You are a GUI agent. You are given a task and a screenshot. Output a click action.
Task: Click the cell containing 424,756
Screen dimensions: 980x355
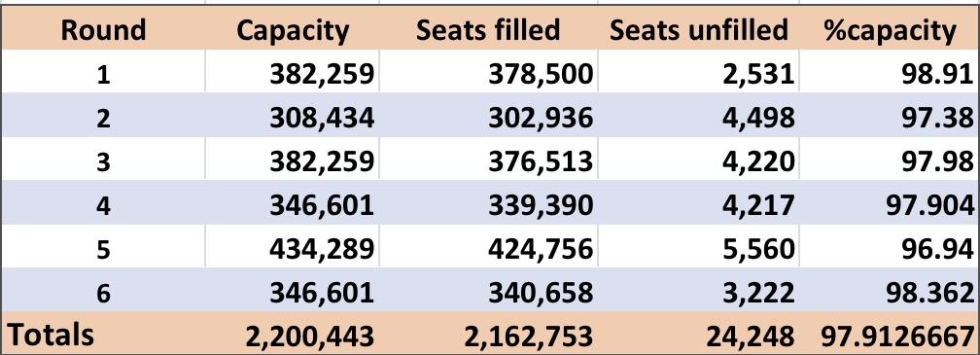(488, 246)
